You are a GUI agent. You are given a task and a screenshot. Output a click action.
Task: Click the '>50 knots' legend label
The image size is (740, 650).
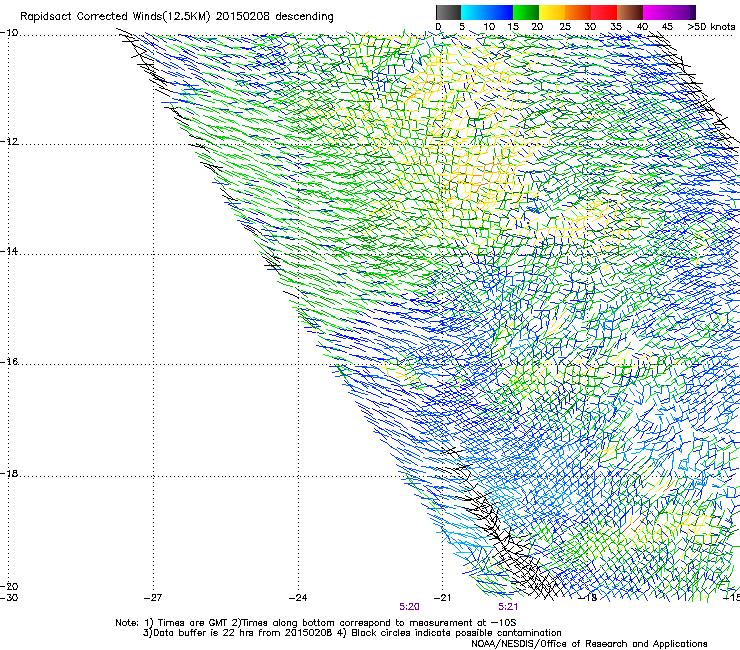tap(711, 27)
